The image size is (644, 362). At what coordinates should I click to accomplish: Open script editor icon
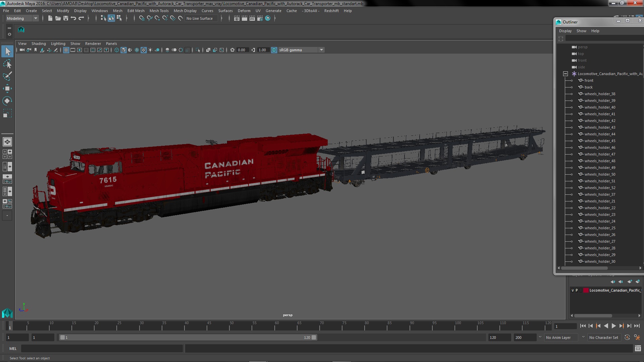pyautogui.click(x=638, y=349)
